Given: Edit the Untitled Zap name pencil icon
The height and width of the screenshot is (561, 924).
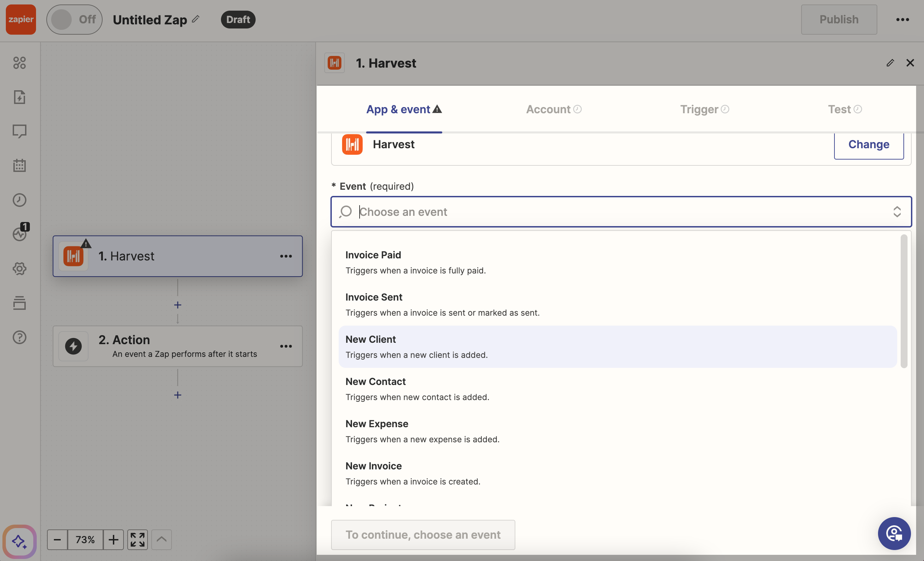Looking at the screenshot, I should click(196, 19).
